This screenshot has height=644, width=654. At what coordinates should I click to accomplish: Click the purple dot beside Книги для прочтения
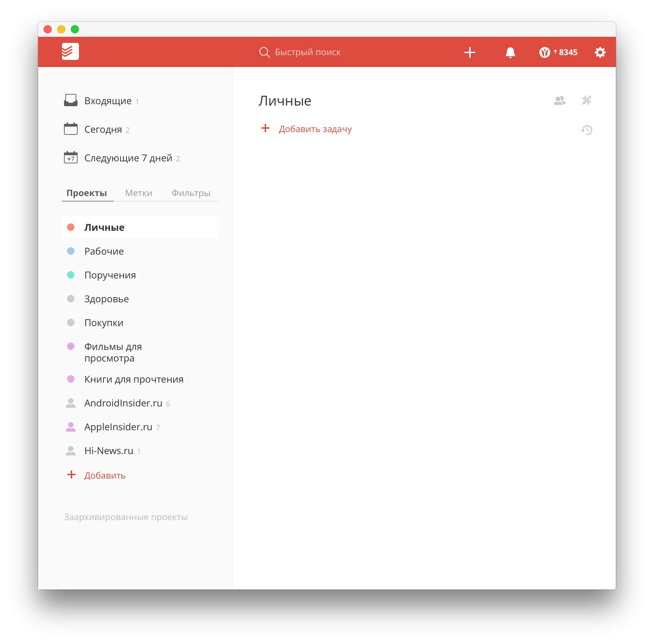(70, 379)
